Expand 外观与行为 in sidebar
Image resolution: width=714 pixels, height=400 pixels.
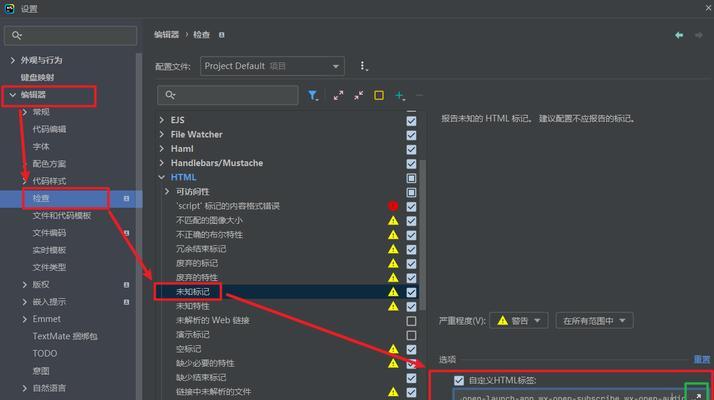point(12,60)
